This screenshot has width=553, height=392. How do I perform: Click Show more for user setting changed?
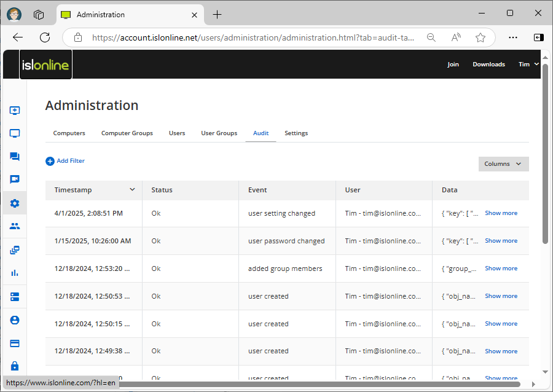(501, 213)
